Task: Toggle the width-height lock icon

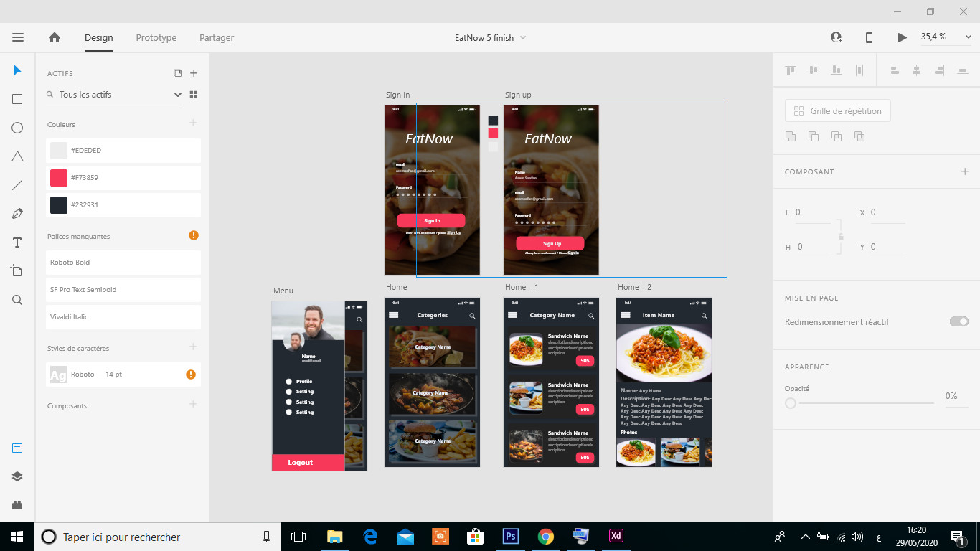Action: click(x=841, y=236)
